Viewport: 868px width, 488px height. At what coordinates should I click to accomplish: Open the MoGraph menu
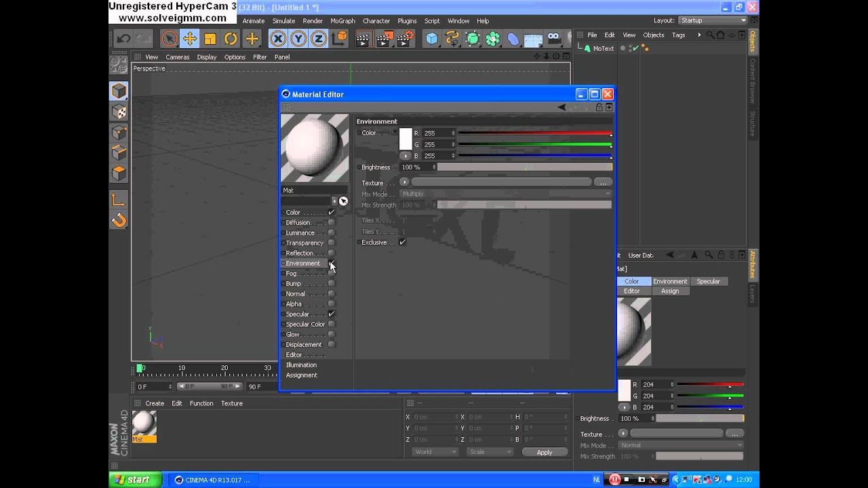[342, 21]
